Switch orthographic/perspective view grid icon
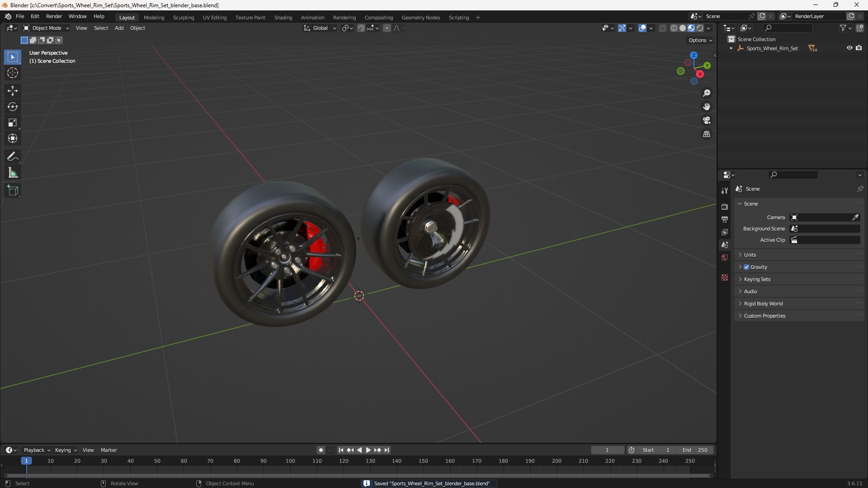The width and height of the screenshot is (868, 488). 707,134
